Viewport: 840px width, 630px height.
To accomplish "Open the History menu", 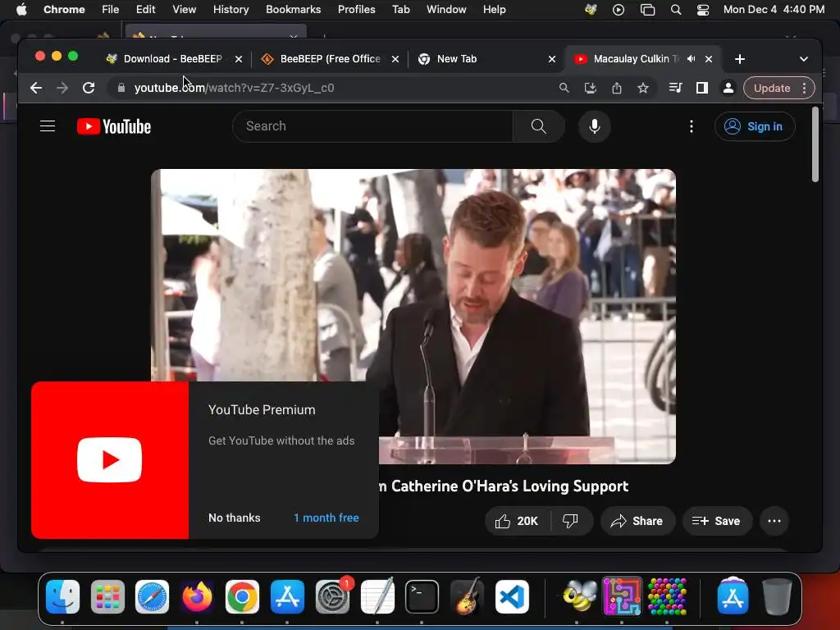I will [231, 10].
